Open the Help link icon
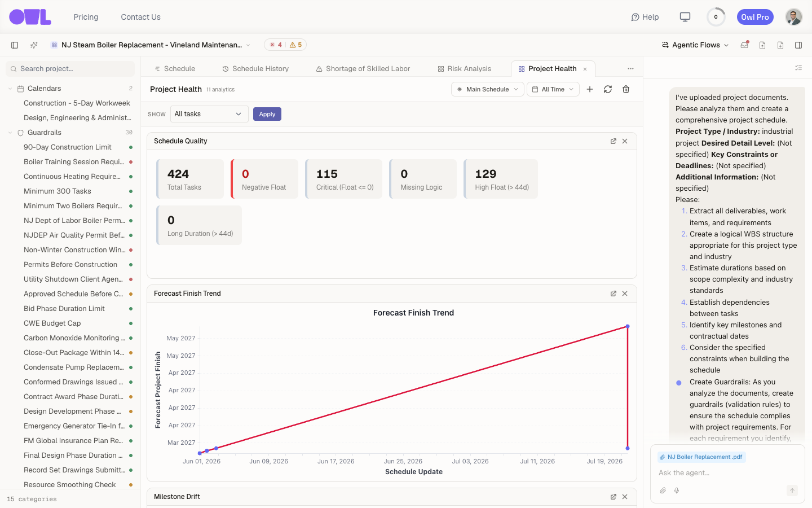The width and height of the screenshot is (812, 508). 635,17
